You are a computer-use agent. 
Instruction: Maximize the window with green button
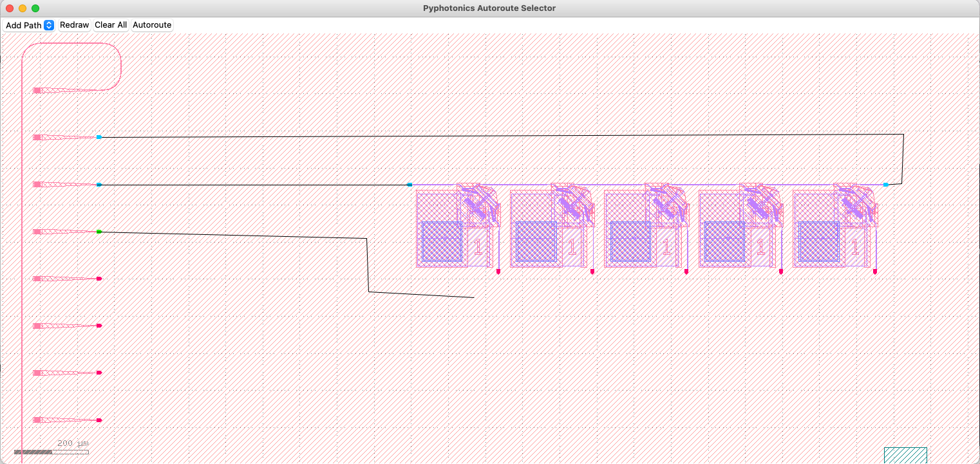(35, 8)
